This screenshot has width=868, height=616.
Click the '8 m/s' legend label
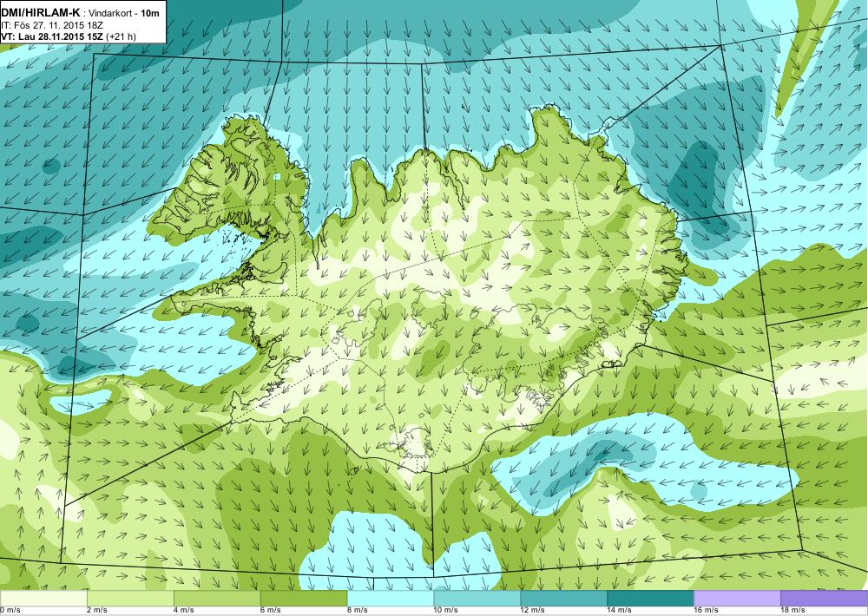point(357,611)
